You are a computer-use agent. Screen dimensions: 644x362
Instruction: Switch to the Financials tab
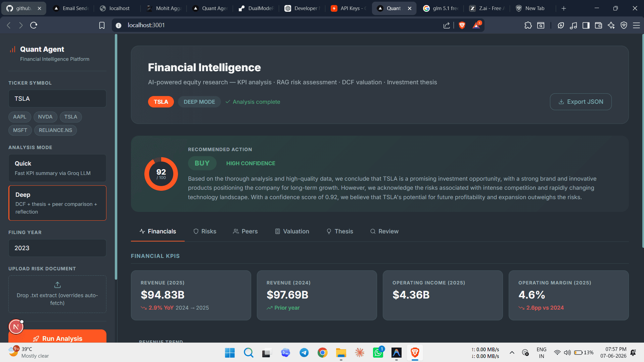tap(158, 231)
